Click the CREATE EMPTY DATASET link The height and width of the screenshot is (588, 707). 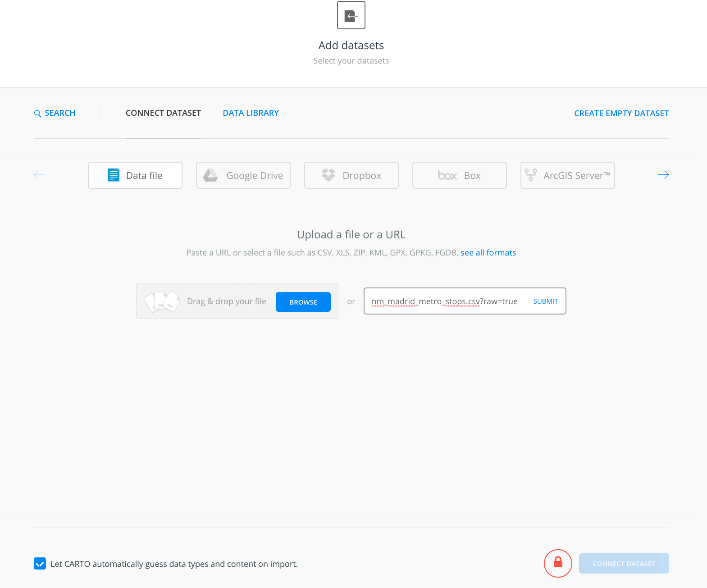click(621, 114)
